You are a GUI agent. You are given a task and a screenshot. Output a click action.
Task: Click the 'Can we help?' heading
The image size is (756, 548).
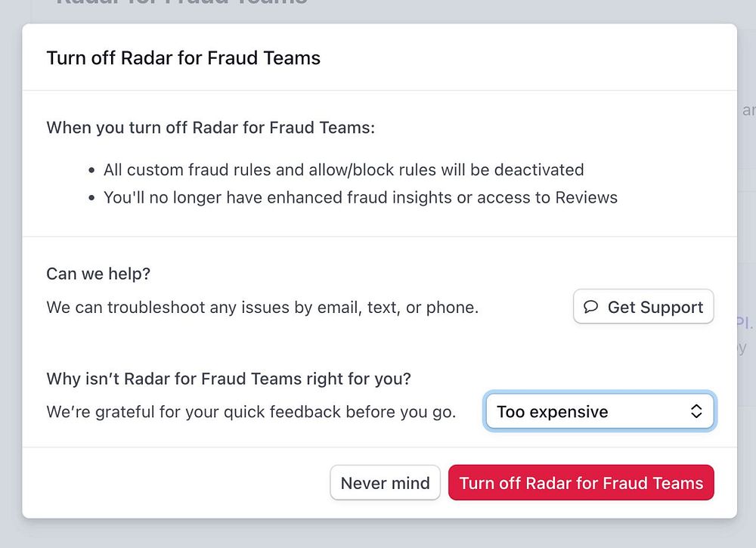pyautogui.click(x=98, y=274)
